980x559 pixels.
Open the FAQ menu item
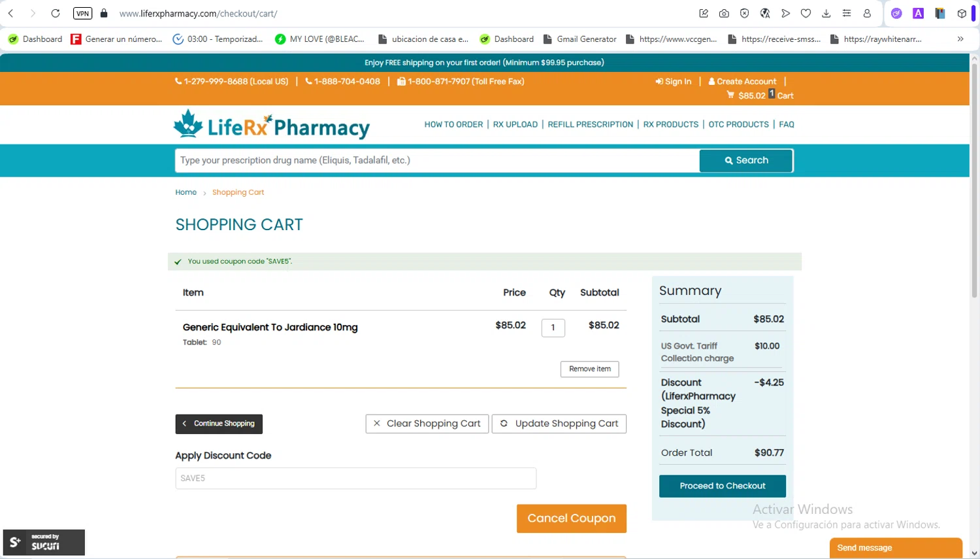[787, 124]
